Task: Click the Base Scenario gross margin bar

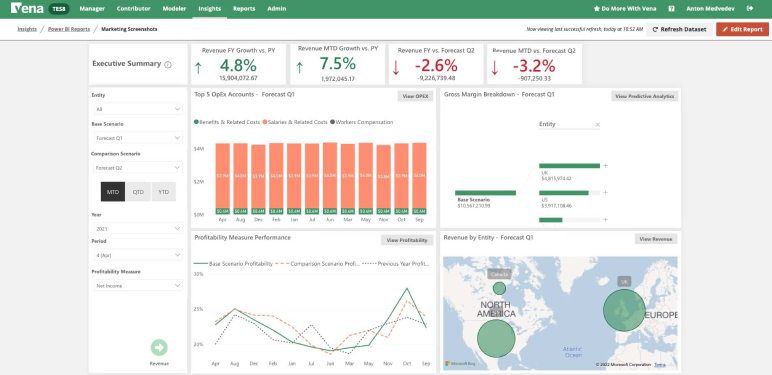Action: [x=485, y=193]
